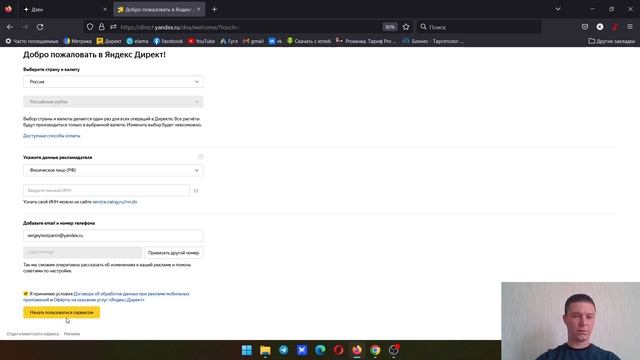The image size is (640, 360).
Task: Open the Отдел клиентского сервиса footer link
Action: pos(33,334)
